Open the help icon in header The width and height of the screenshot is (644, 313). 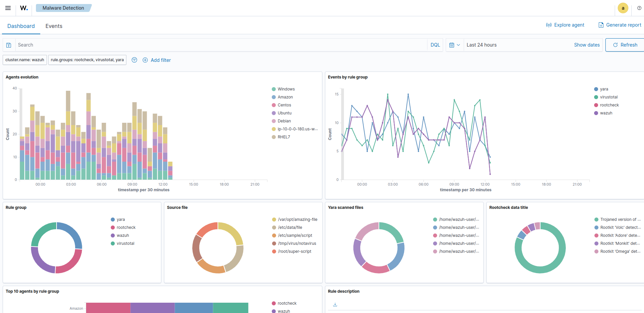639,8
